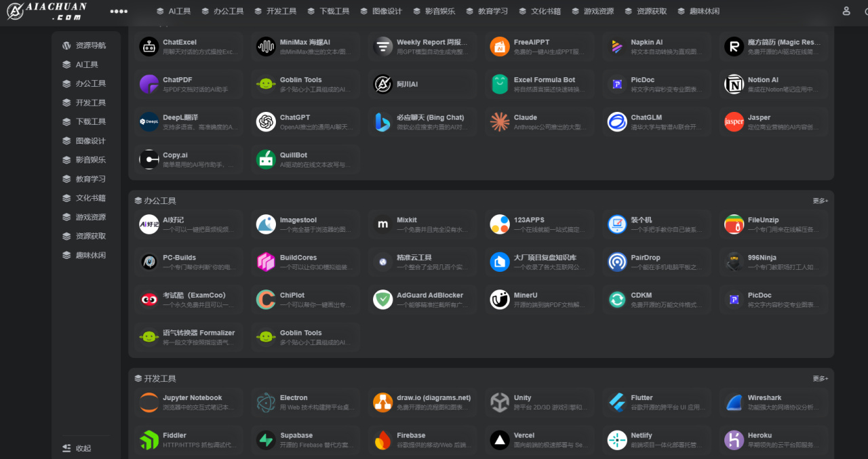Open the Heroku card

click(x=773, y=440)
